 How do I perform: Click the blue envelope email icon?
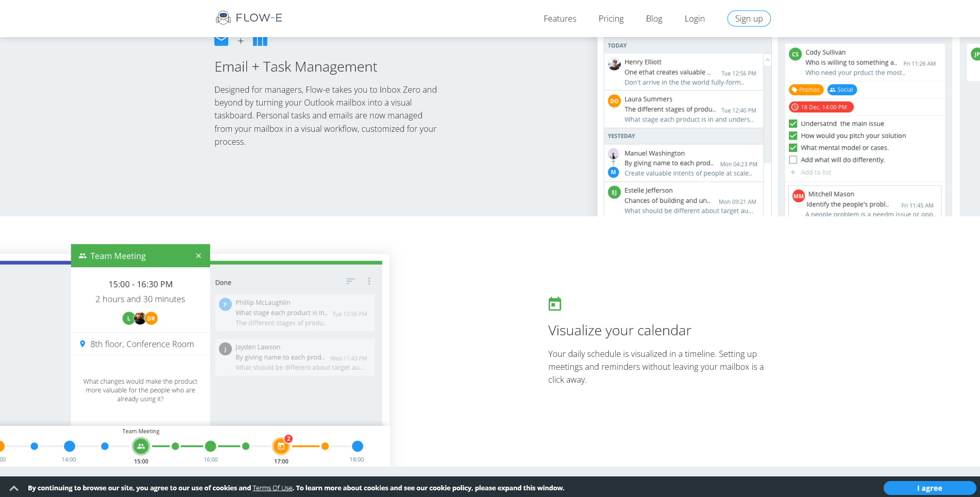coord(221,41)
